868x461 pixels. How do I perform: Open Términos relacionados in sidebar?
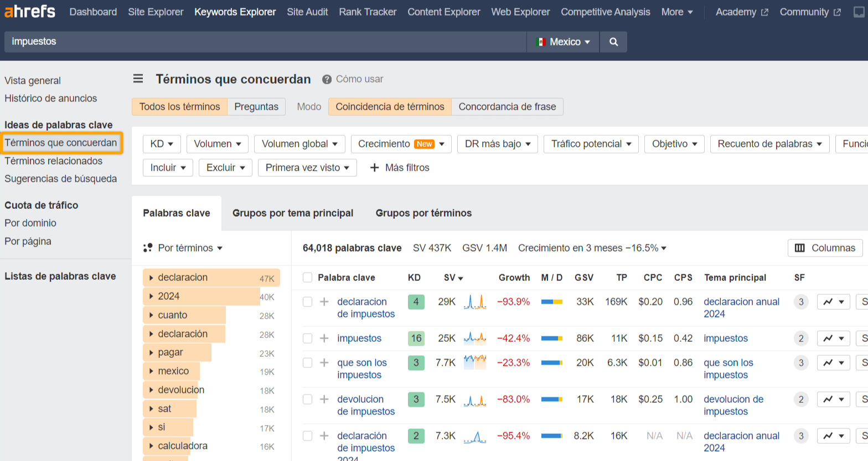[x=54, y=161]
